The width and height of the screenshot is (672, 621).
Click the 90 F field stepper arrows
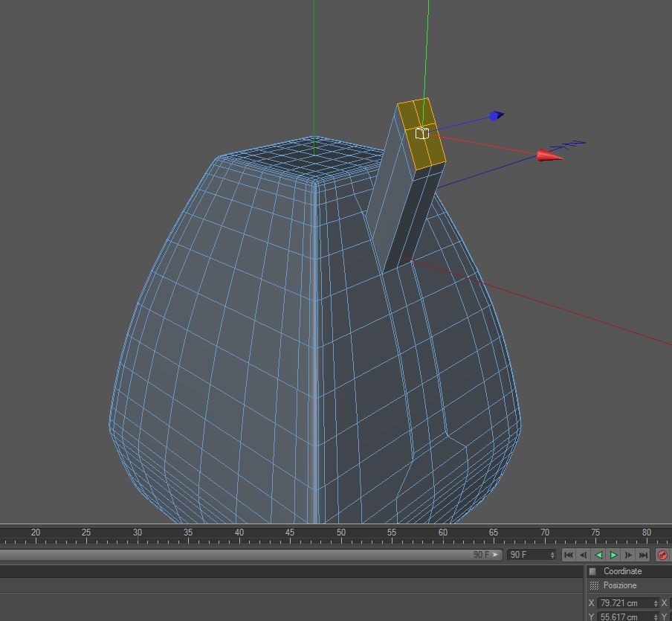point(552,555)
